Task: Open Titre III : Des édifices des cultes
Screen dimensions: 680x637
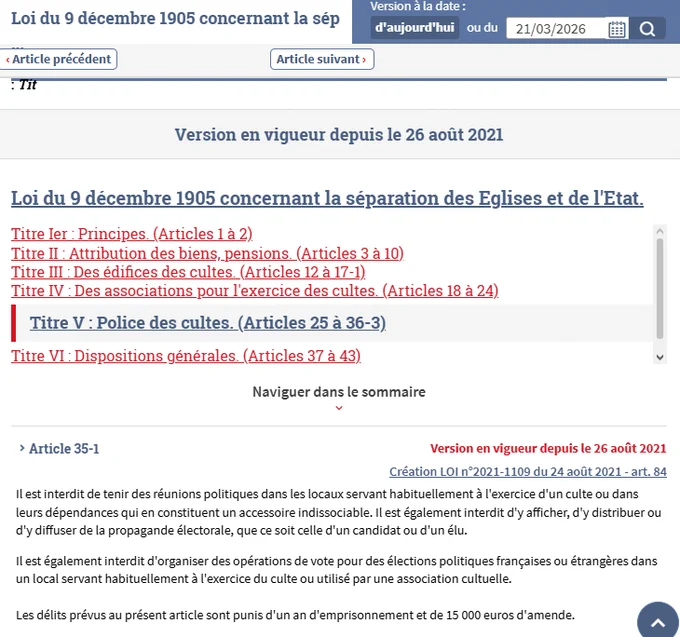Action: pyautogui.click(x=188, y=272)
